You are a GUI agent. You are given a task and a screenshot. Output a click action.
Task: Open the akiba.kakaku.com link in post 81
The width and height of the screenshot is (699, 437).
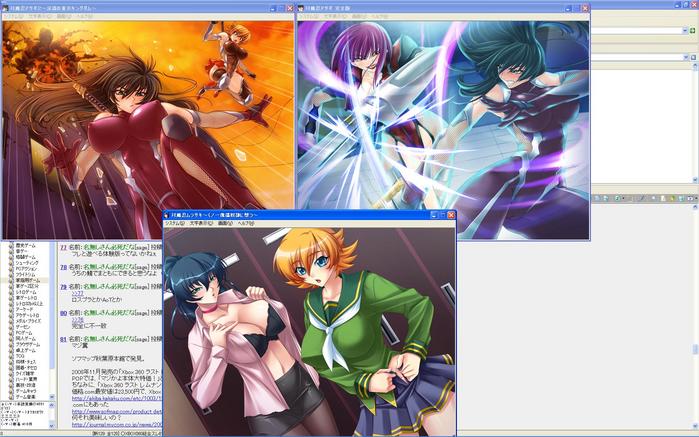117,398
